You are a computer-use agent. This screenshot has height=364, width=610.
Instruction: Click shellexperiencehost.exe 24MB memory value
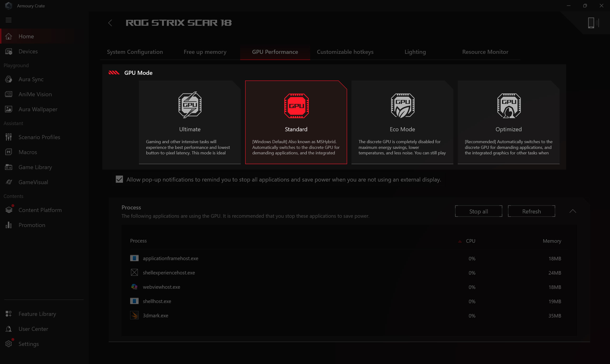point(555,273)
